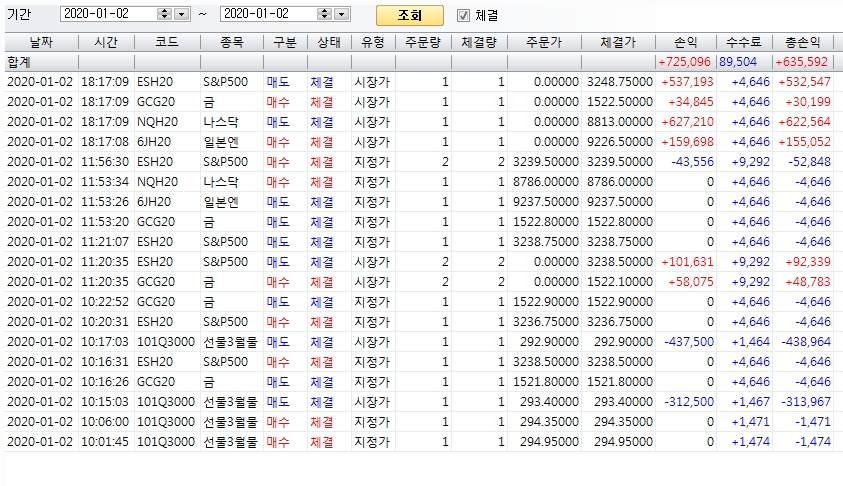
Task: Click the 10:16:26 time cell
Action: [x=105, y=382]
